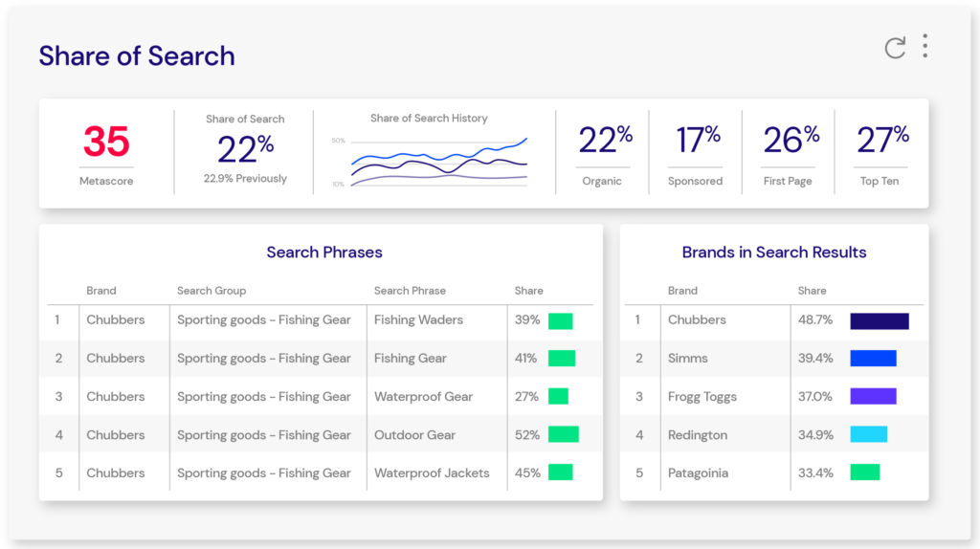Viewport: 980px width, 549px height.
Task: Select the Outdoor Gear search phrase
Action: coord(414,434)
